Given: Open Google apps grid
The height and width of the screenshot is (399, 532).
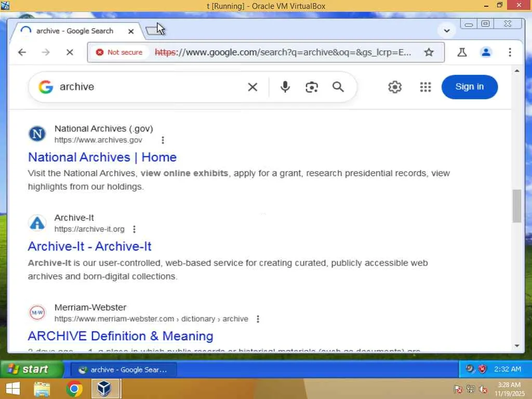Looking at the screenshot, I should click(425, 87).
